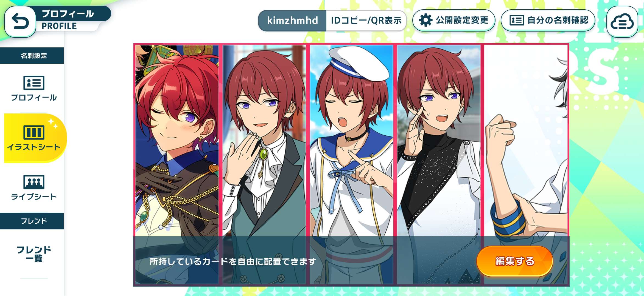Select the プロフィール card icon in sidebar
Screen dimensions: 644x296
(x=34, y=83)
